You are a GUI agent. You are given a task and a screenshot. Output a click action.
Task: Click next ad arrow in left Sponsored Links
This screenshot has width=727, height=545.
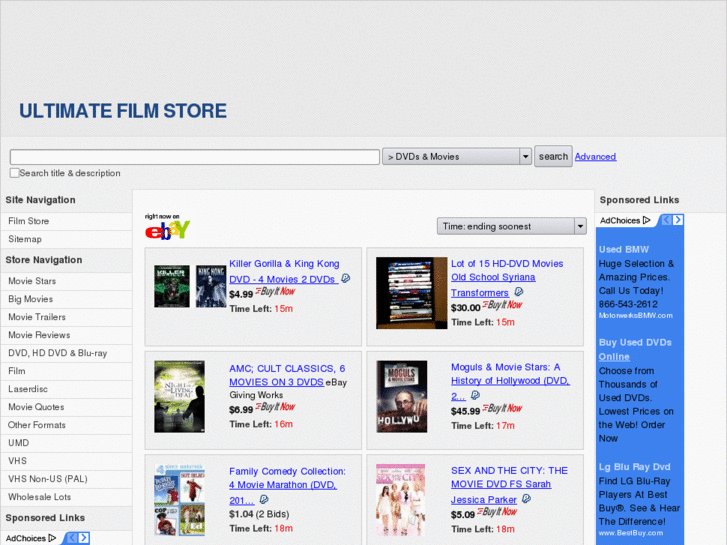click(83, 538)
